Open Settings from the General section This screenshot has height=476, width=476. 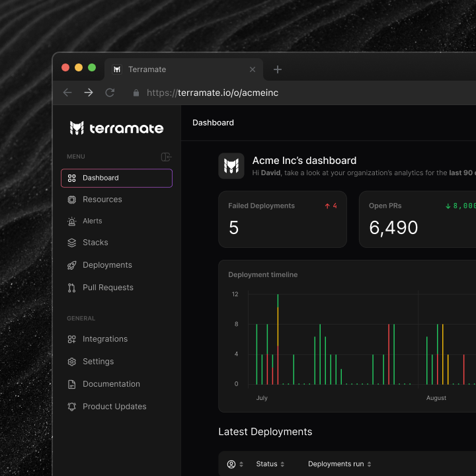tap(98, 362)
